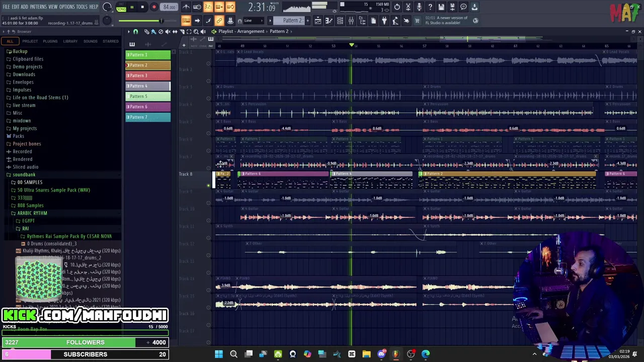Open taskbar Search icon
This screenshot has width=644, height=362.
click(233, 354)
